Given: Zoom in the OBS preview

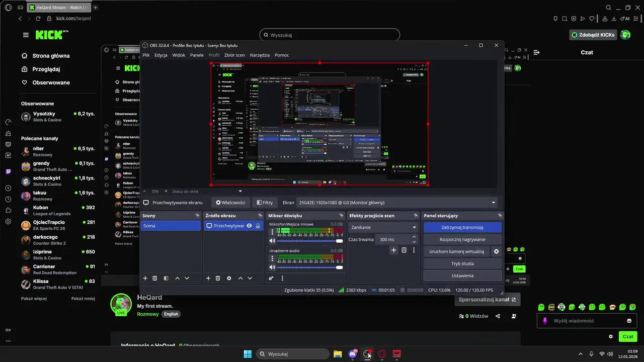Looking at the screenshot, I should click(x=165, y=191).
